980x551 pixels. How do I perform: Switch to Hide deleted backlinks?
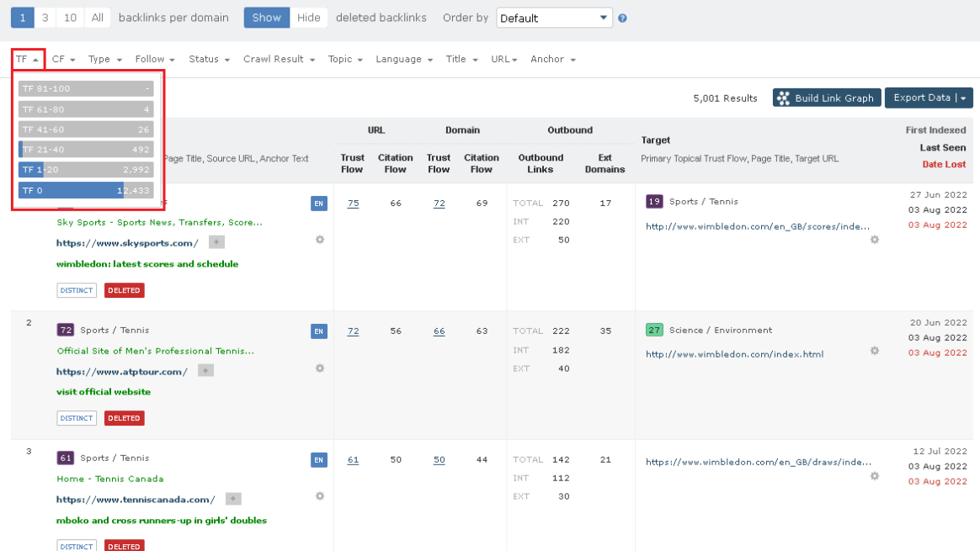308,17
